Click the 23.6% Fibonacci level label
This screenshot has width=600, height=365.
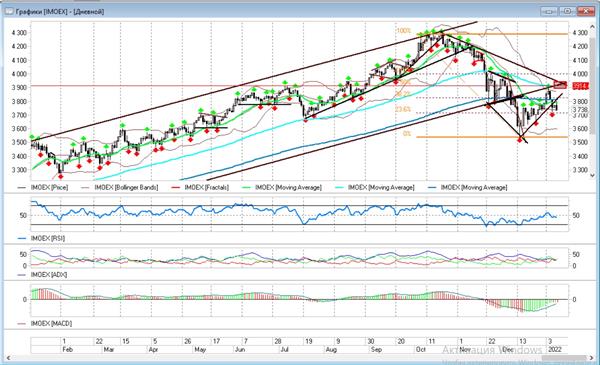(x=403, y=109)
